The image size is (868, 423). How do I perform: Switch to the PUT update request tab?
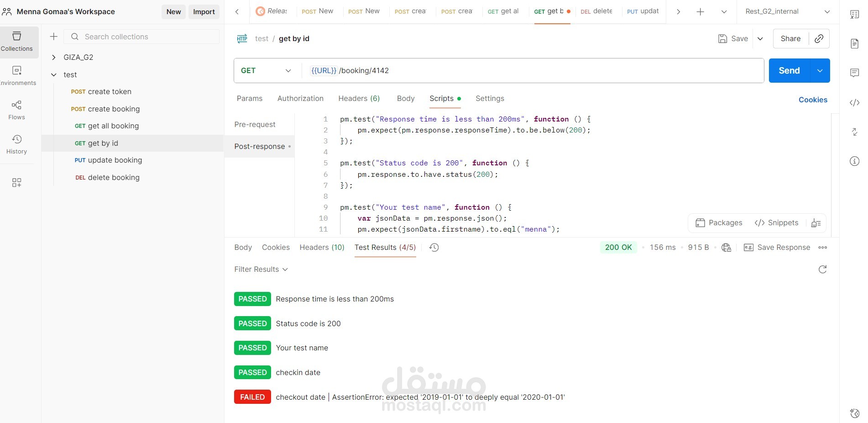pyautogui.click(x=643, y=11)
